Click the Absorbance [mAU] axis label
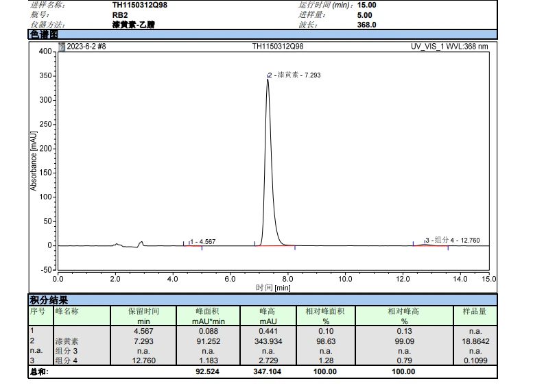 point(34,160)
